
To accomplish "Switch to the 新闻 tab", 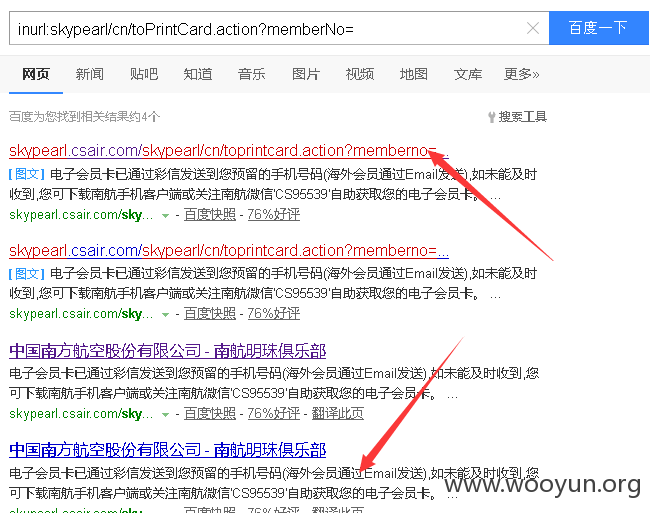I will 90,74.
